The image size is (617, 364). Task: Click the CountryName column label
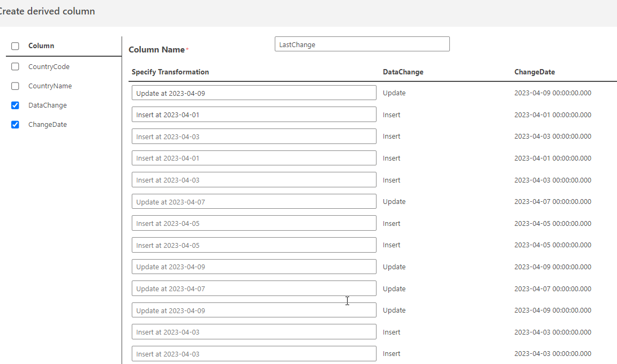tap(50, 86)
